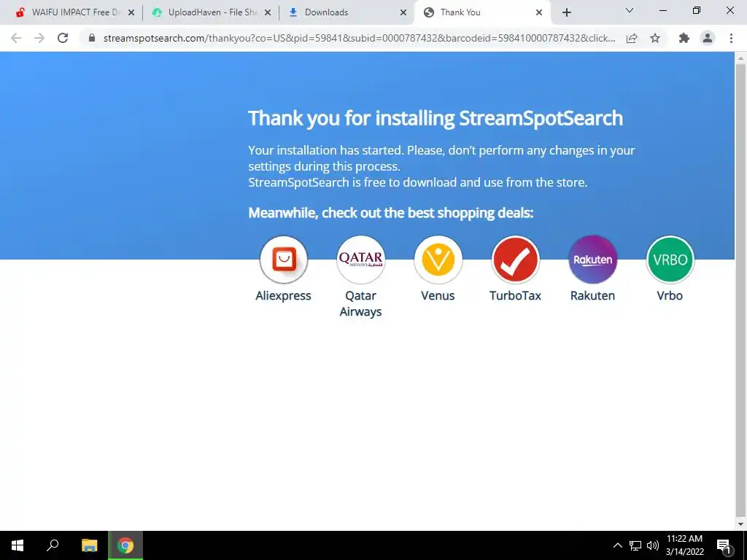Viewport: 747px width, 560px height.
Task: Close the Downloads tab
Action: pyautogui.click(x=403, y=12)
